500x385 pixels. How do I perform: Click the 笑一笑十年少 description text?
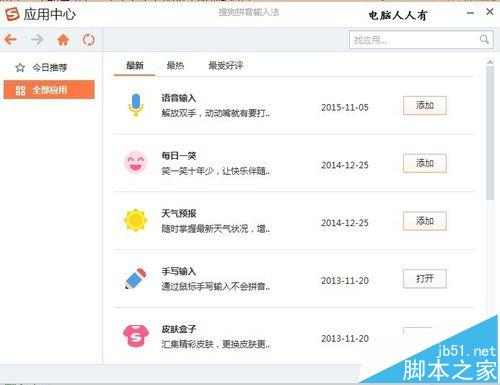tap(216, 171)
